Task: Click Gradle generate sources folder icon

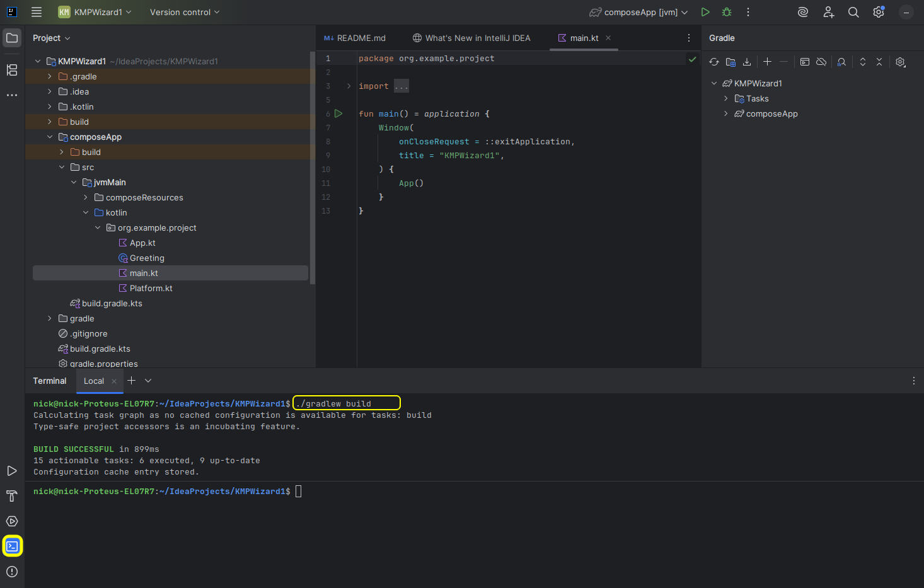Action: (731, 62)
